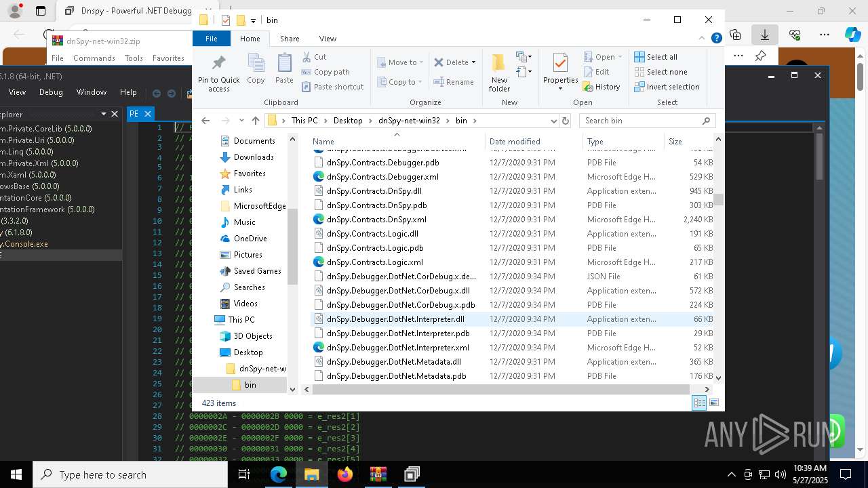The width and height of the screenshot is (868, 488).
Task: Collapse the ribbon with chevron
Action: point(703,39)
